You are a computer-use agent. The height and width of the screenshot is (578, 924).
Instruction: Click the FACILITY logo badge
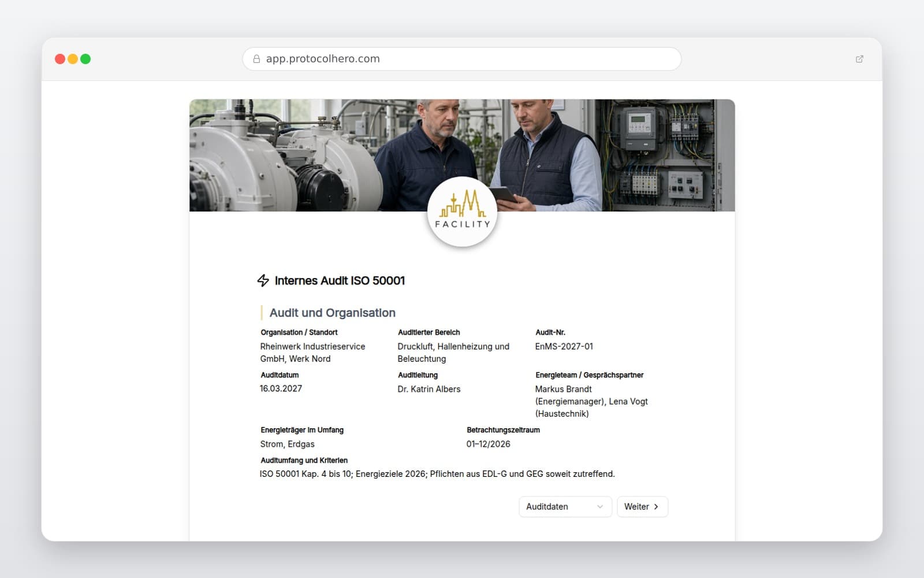click(462, 212)
